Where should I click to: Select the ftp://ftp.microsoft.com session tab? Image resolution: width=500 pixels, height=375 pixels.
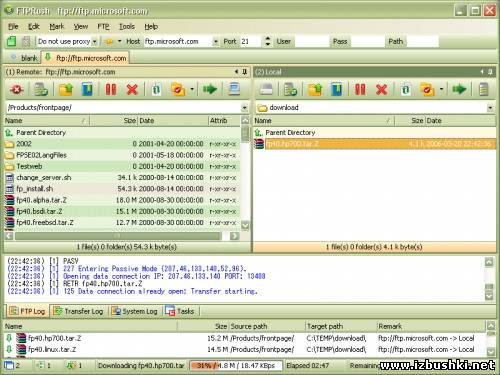[x=86, y=58]
